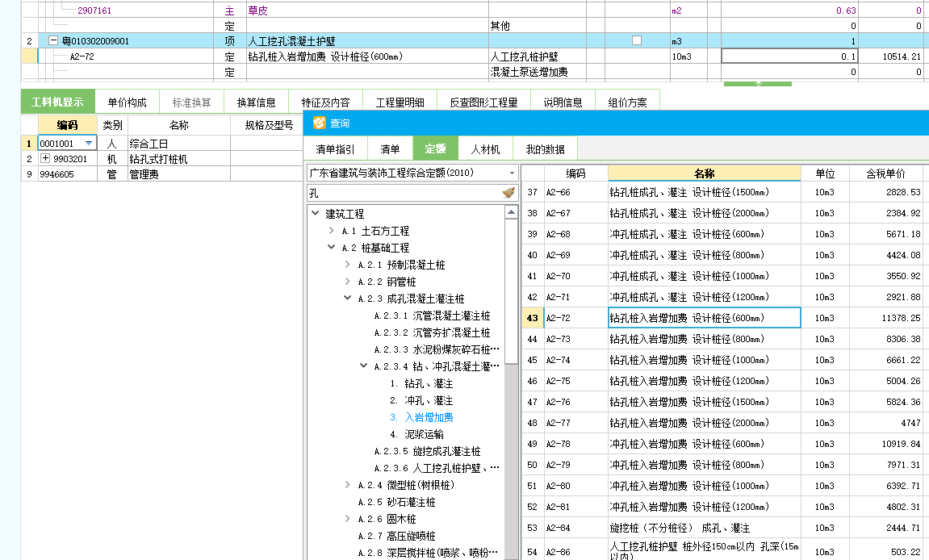This screenshot has height=560, width=929.
Task: Switch to 清单指引 tab in query dialog
Action: pyautogui.click(x=335, y=148)
